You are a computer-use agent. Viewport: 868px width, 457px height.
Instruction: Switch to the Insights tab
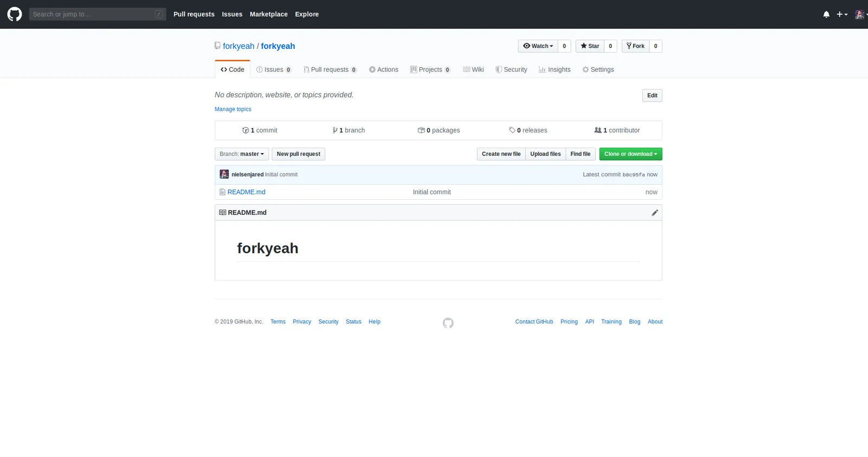pos(554,69)
